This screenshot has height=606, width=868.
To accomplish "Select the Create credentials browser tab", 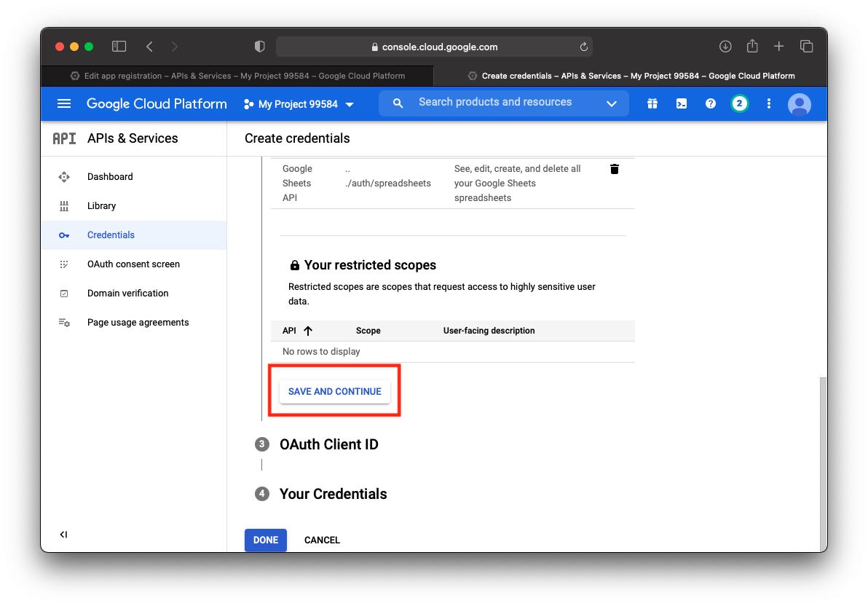I will [631, 76].
